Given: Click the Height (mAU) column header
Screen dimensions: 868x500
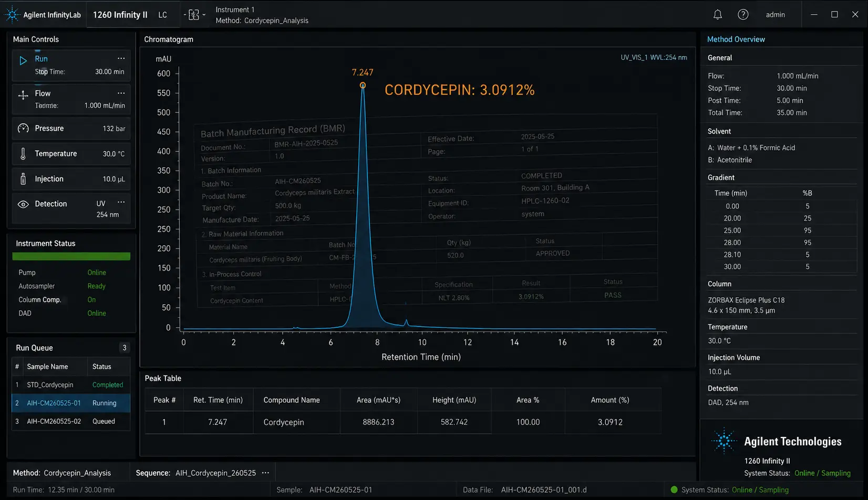Looking at the screenshot, I should (454, 400).
